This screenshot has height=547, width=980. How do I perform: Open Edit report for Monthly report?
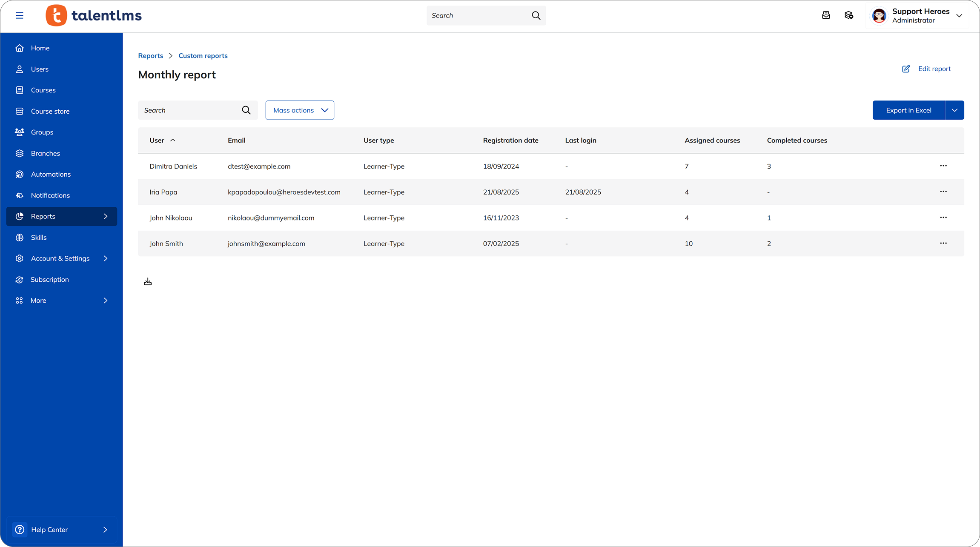[x=934, y=69]
